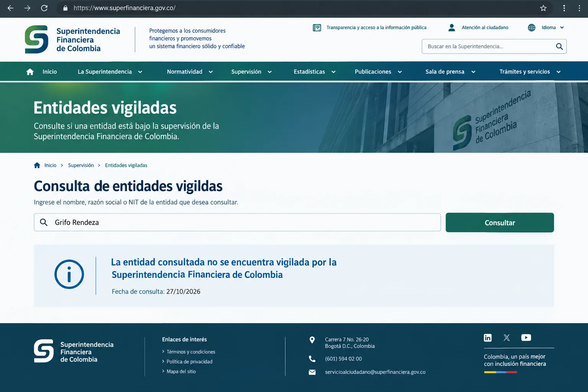The width and height of the screenshot is (588, 392).
Task: Click the Supervisión breadcrumb link
Action: [x=81, y=165]
